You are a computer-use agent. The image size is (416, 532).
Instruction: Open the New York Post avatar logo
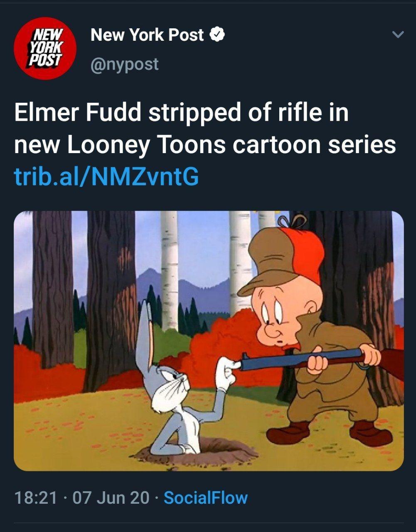click(x=45, y=48)
